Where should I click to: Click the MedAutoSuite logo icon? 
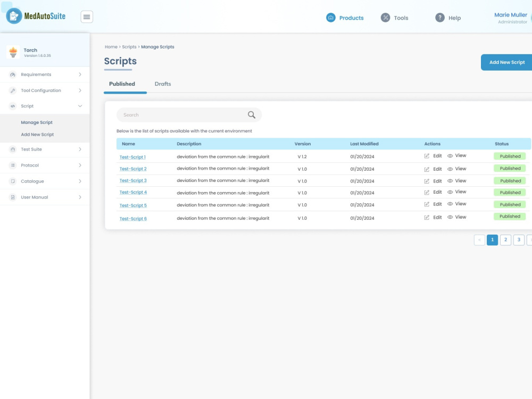tap(14, 16)
